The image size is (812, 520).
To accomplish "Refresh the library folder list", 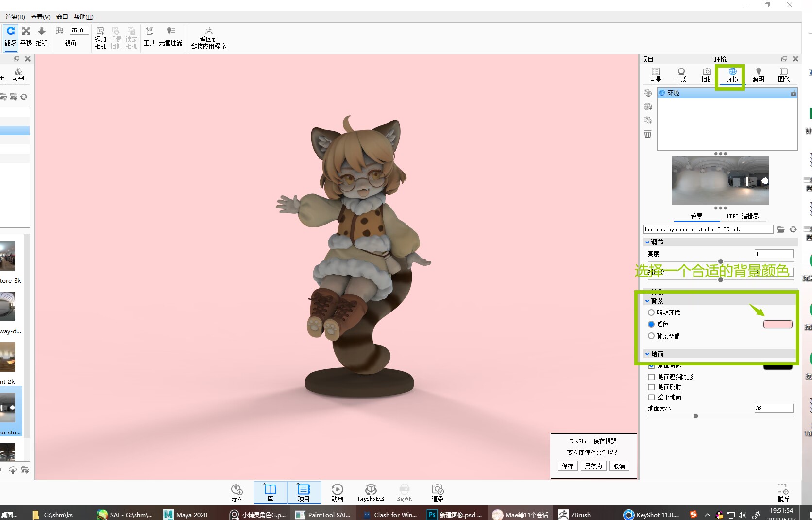I will (x=24, y=97).
